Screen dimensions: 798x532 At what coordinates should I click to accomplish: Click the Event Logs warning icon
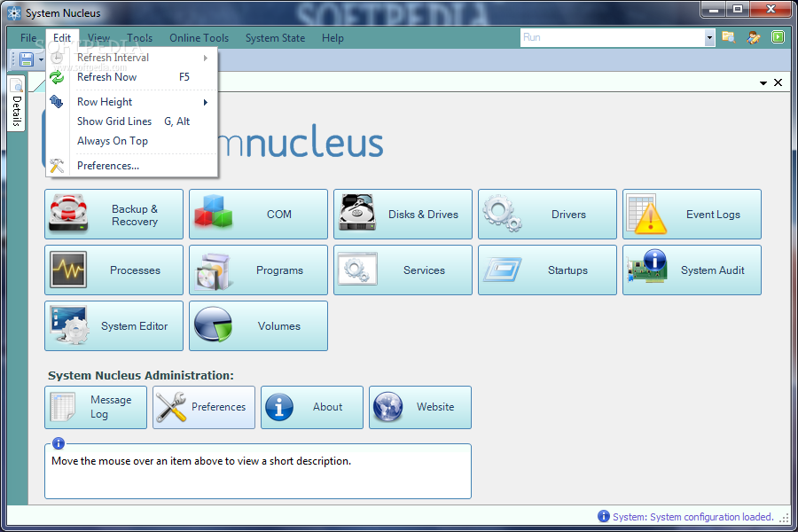pyautogui.click(x=647, y=215)
